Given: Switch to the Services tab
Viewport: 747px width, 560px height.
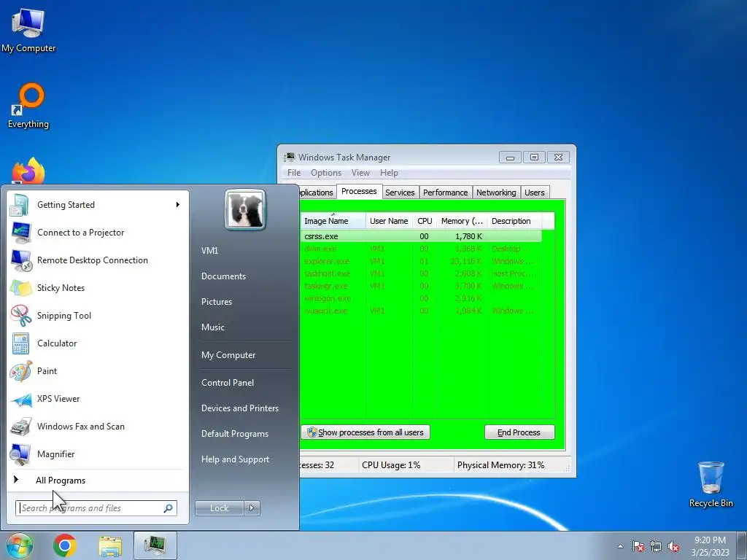Looking at the screenshot, I should point(400,192).
